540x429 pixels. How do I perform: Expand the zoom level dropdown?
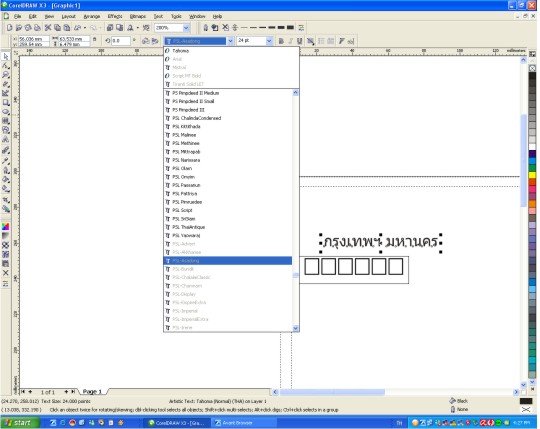pyautogui.click(x=186, y=28)
